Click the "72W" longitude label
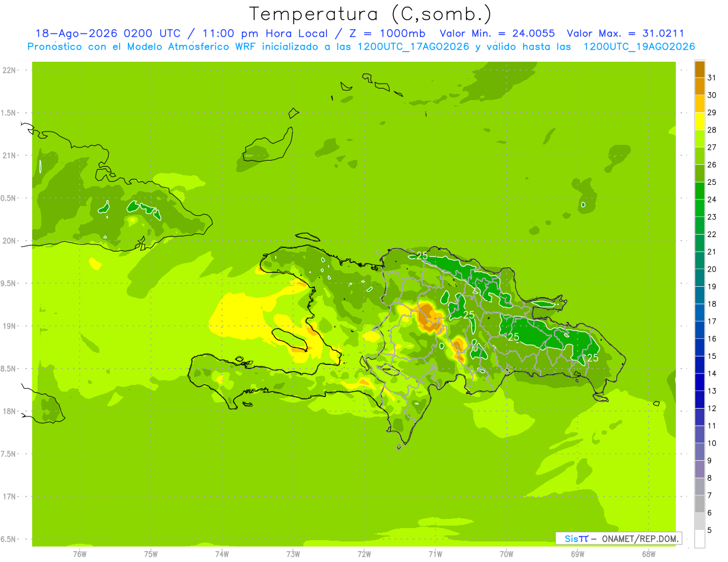The width and height of the screenshot is (728, 562). 364,554
